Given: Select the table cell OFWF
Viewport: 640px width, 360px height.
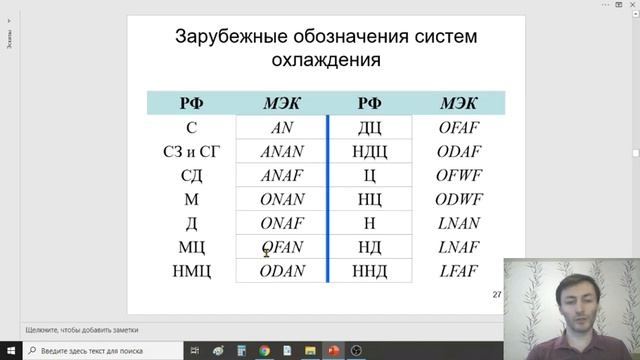Looking at the screenshot, I should [459, 175].
